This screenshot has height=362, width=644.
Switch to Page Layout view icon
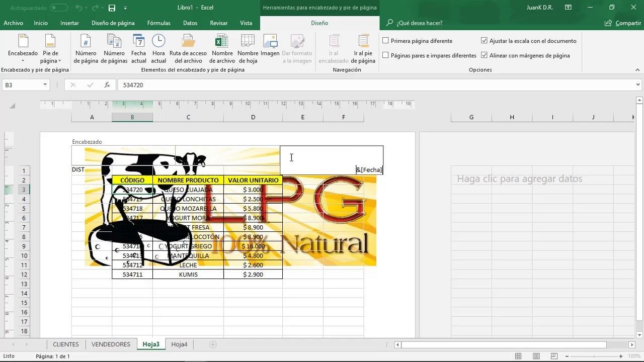pyautogui.click(x=536, y=356)
